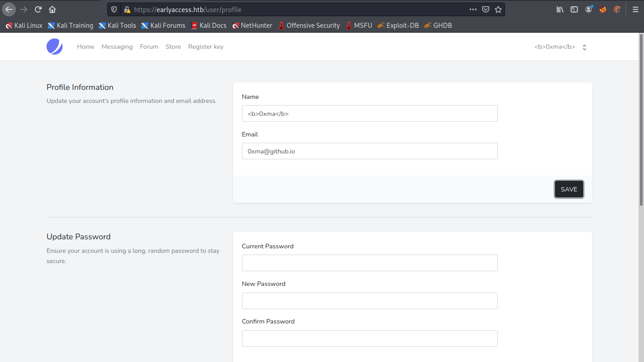Open tracking protection shield icon

pos(114,9)
